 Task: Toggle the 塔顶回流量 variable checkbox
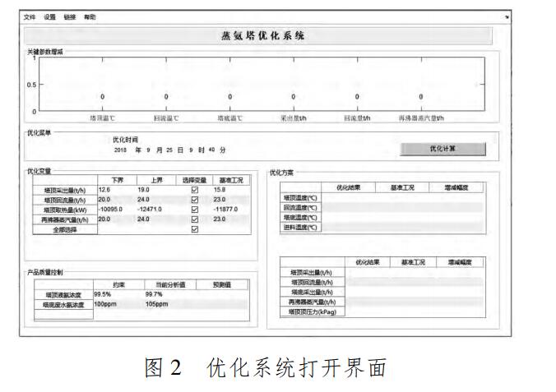click(x=194, y=200)
